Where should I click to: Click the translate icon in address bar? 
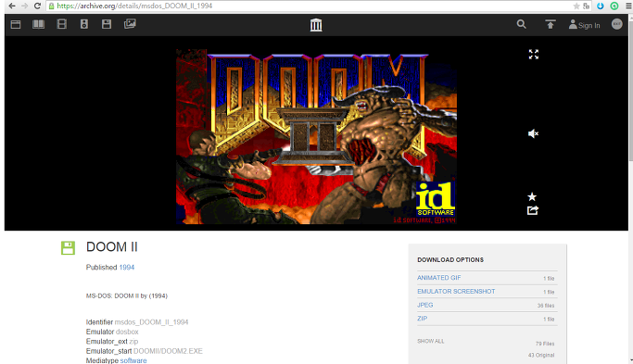click(587, 6)
